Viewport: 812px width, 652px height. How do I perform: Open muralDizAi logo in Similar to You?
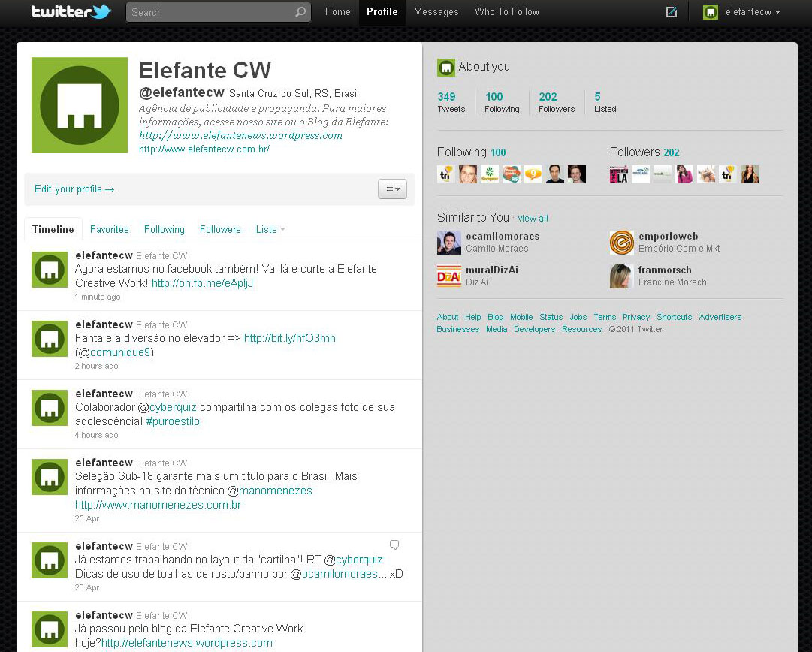(x=449, y=276)
